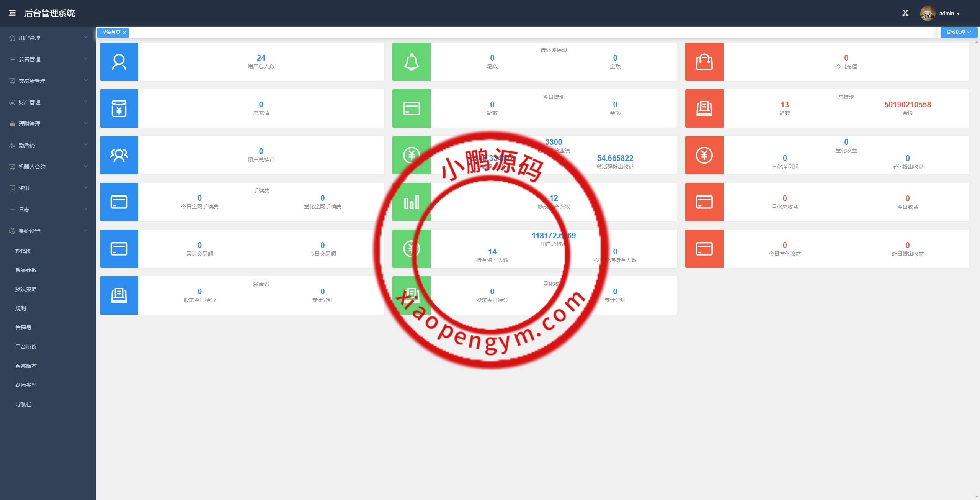Click the red yen quantitative profit icon
Viewport: 980px width, 500px height.
point(704,155)
